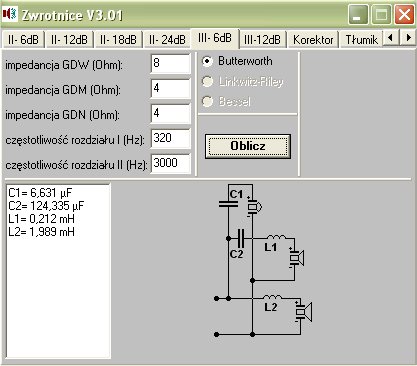Click the L2 inductor coil symbol

pos(272,297)
